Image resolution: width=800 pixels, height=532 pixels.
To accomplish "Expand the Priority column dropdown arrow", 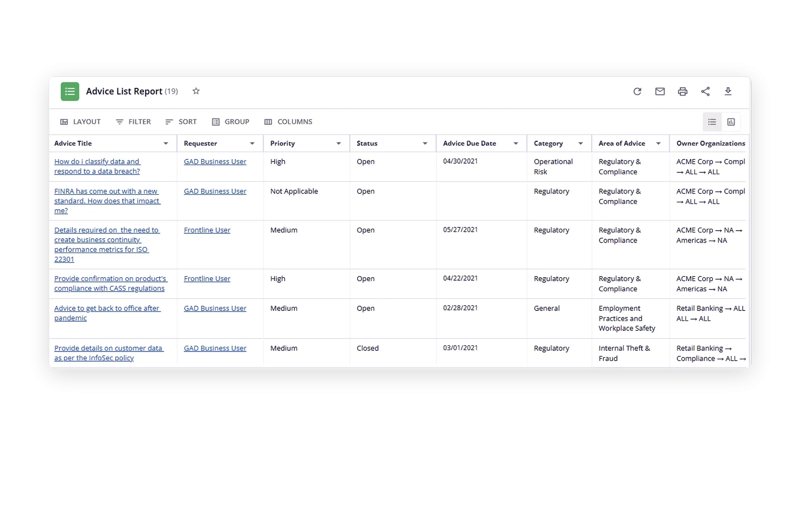I will tap(339, 143).
